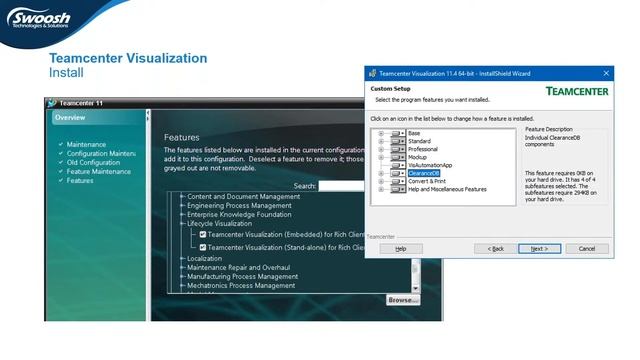Open the Standard feature install-state icon

[x=397, y=141]
